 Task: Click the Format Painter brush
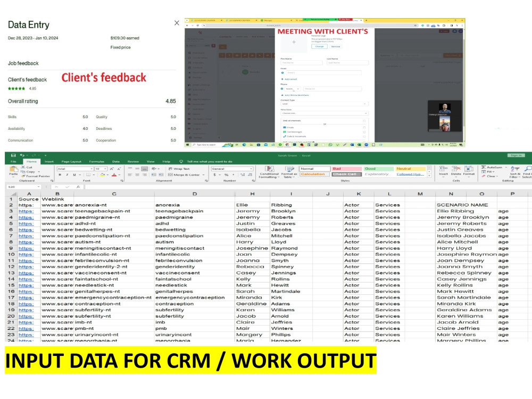tap(23, 176)
